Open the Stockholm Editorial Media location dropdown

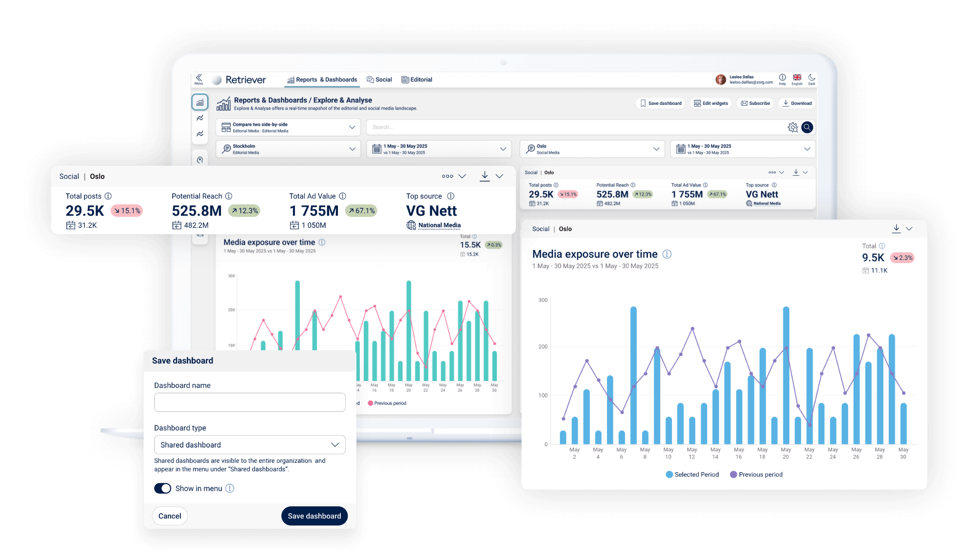pos(352,149)
